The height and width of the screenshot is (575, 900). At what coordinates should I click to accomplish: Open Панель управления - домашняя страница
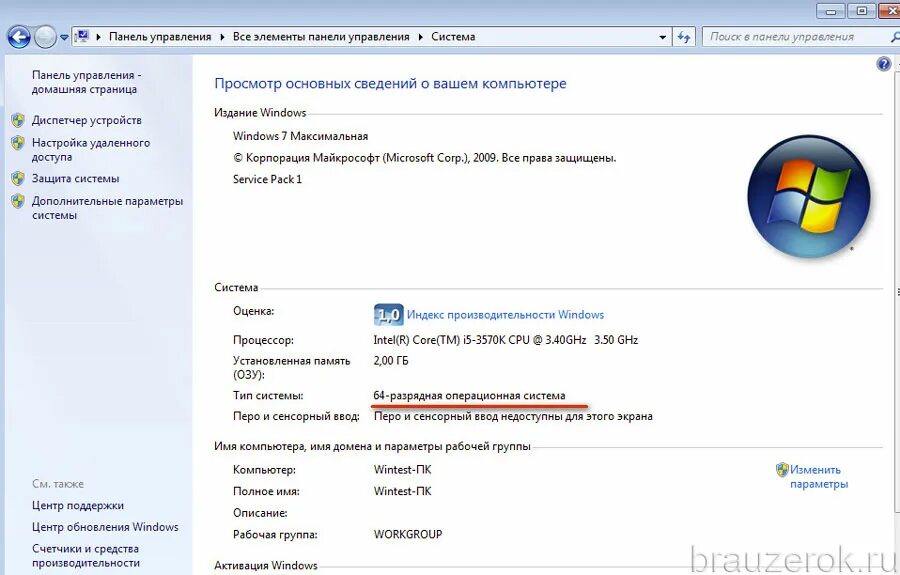click(86, 82)
